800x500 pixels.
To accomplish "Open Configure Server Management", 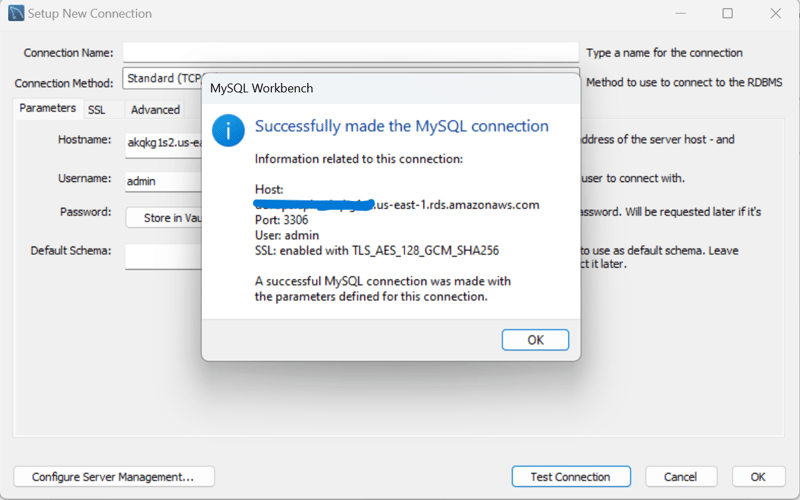I will click(x=113, y=477).
